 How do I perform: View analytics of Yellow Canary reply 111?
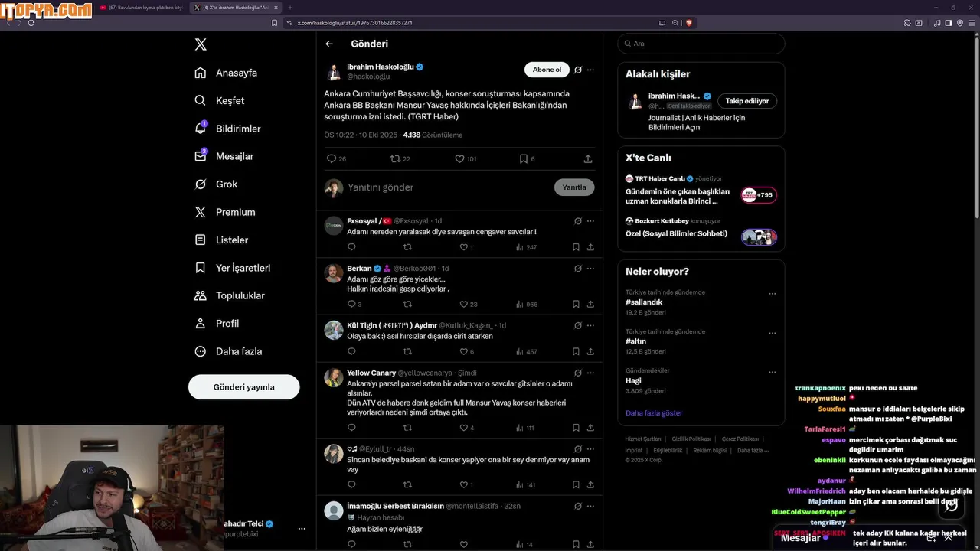click(x=526, y=428)
